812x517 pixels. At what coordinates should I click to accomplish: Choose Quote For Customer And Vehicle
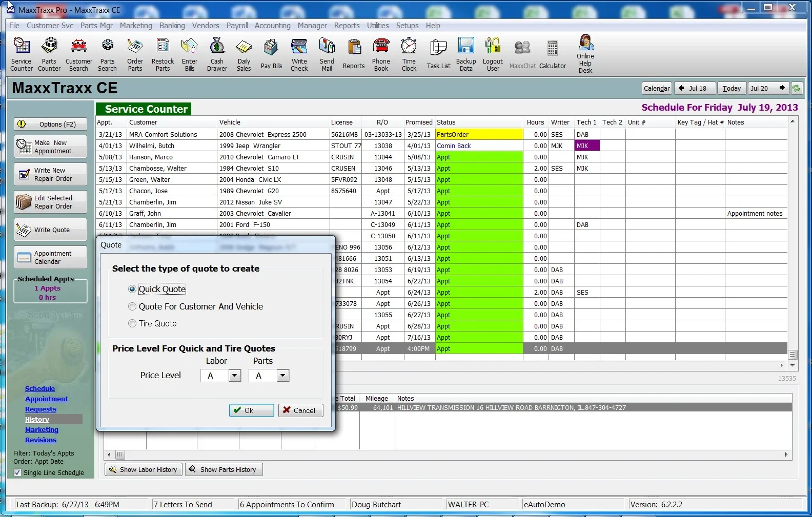[132, 306]
